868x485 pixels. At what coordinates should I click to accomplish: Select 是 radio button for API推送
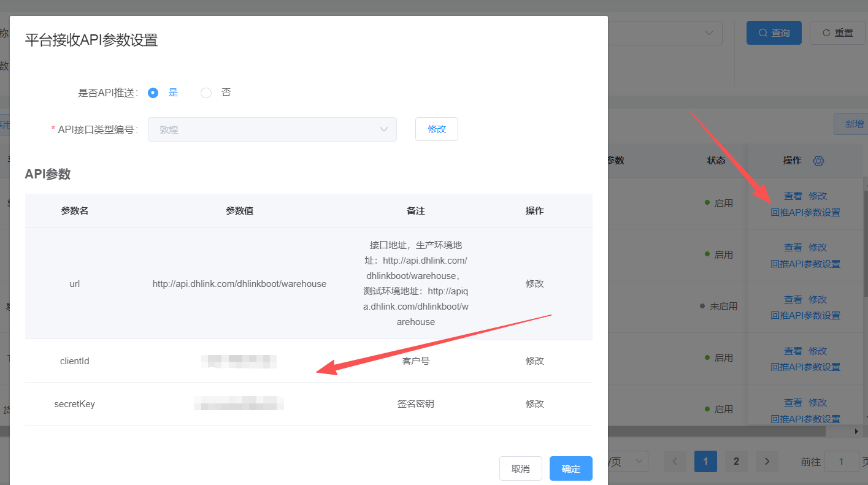click(153, 93)
